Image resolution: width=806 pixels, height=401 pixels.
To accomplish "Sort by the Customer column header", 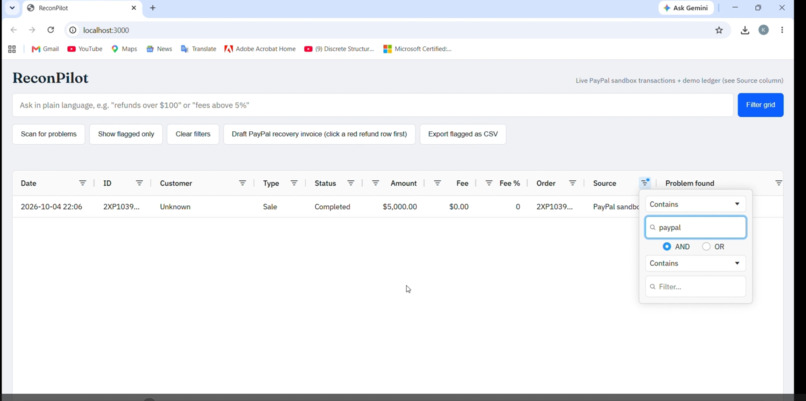I will [x=176, y=183].
